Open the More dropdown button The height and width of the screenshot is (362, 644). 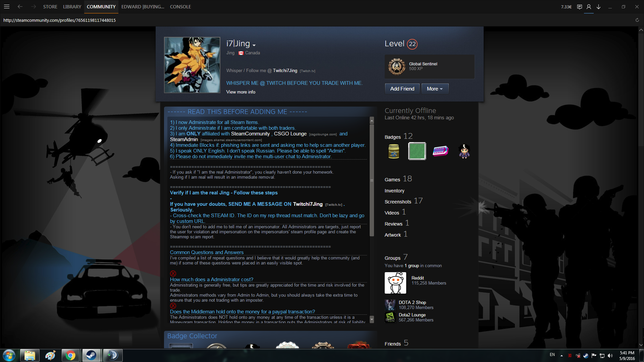tap(435, 89)
